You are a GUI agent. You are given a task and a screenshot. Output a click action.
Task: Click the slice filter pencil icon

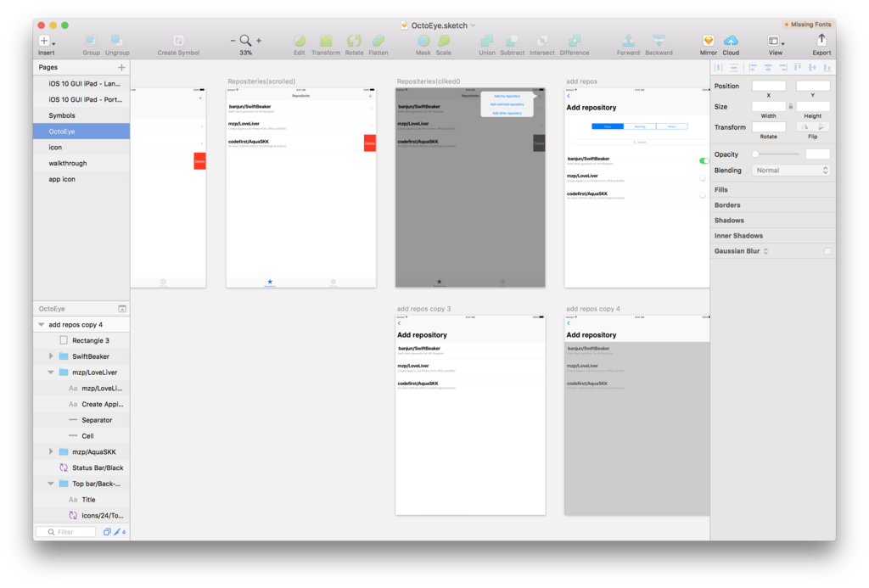119,532
